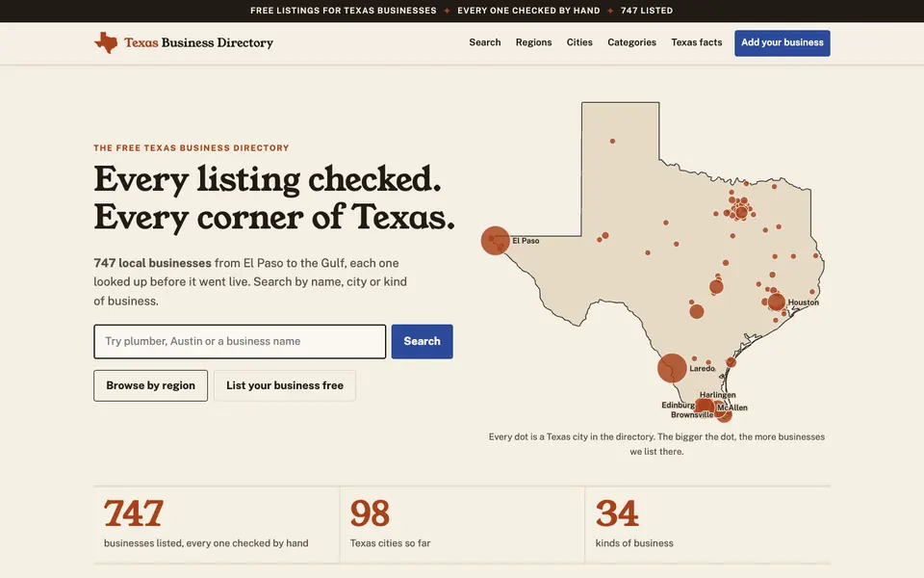The height and width of the screenshot is (578, 924).
Task: Click the Edinburg map label
Action: [678, 406]
